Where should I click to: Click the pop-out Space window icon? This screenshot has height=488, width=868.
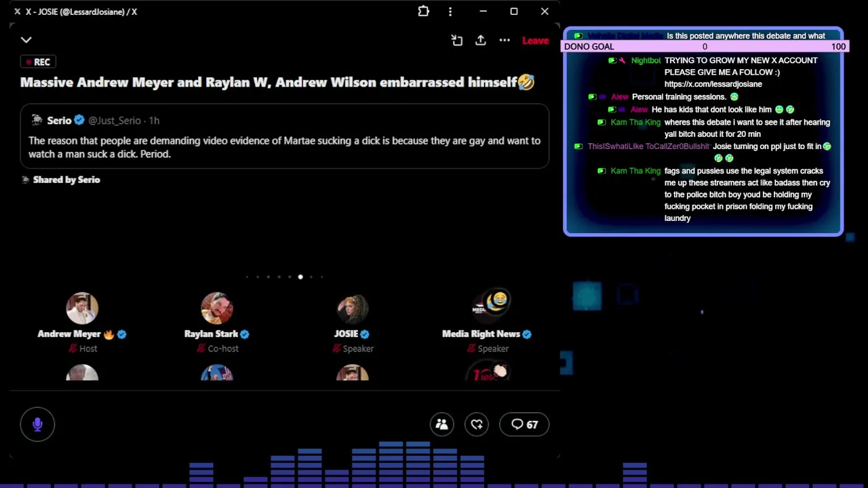coord(456,41)
